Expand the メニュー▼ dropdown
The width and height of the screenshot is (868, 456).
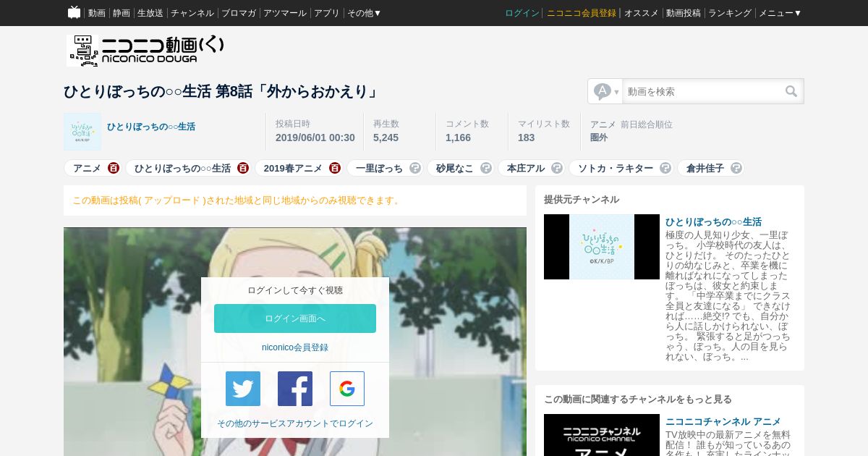pyautogui.click(x=780, y=13)
